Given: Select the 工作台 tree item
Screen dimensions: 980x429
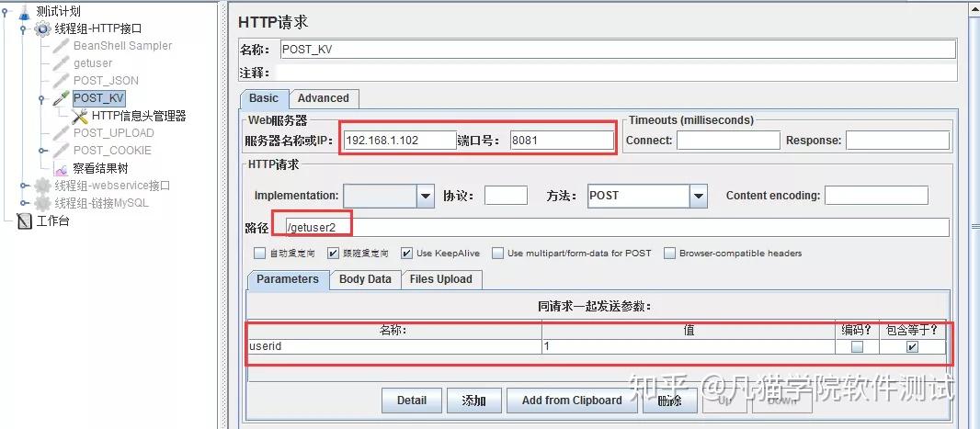Looking at the screenshot, I should click(x=53, y=221).
